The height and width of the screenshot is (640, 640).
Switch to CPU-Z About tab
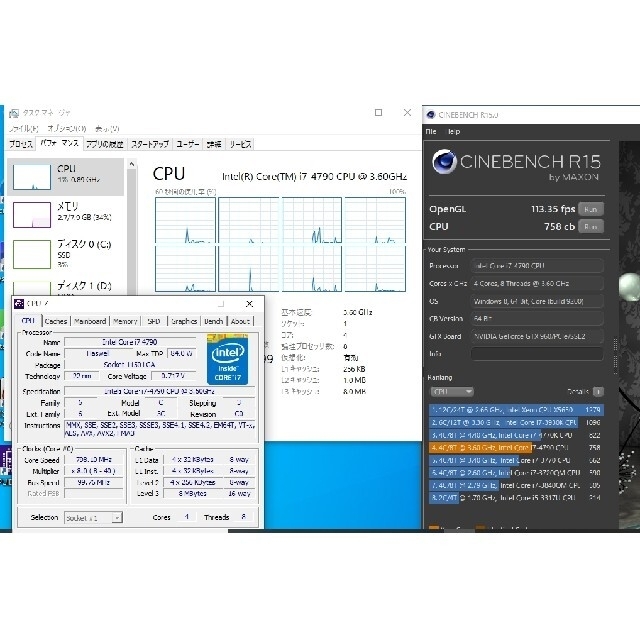coord(240,321)
